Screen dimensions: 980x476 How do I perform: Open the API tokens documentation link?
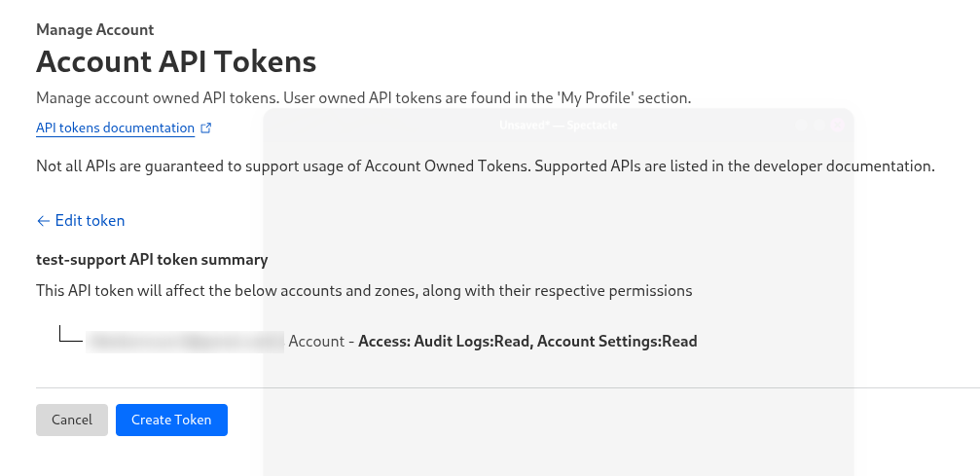[x=116, y=128]
